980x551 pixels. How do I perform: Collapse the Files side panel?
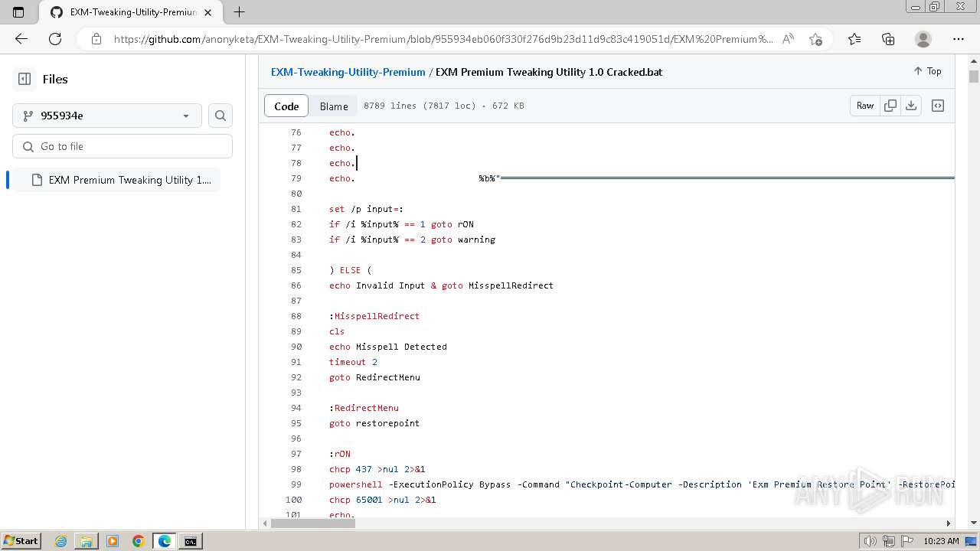coord(24,79)
